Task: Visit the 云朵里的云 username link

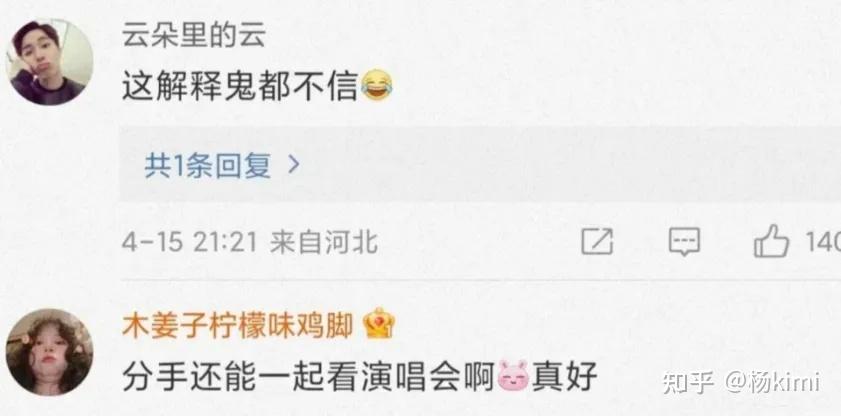Action: tap(194, 36)
